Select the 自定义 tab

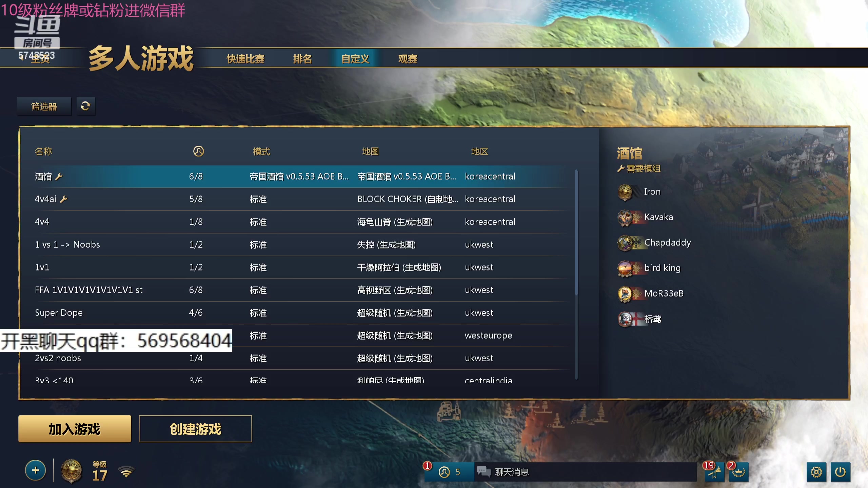pos(355,59)
